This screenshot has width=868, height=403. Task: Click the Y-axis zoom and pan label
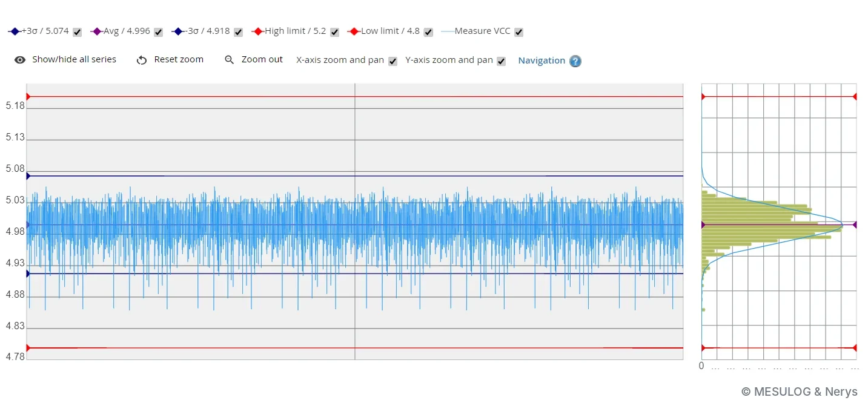[449, 60]
